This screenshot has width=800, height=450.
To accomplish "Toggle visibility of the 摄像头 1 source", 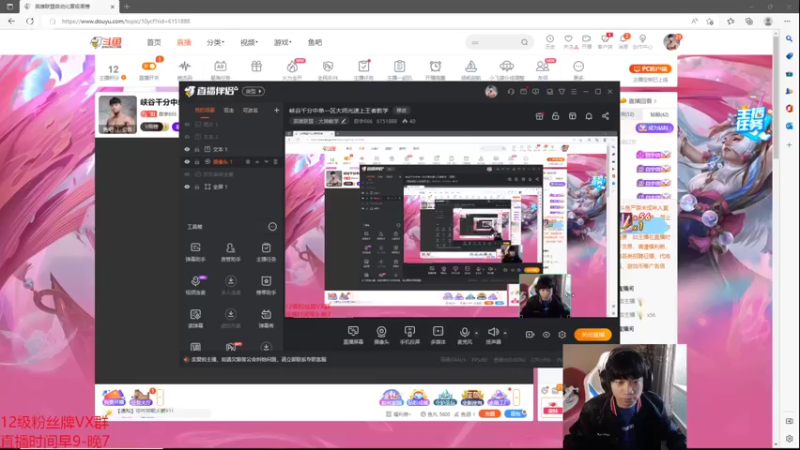I will pos(187,162).
